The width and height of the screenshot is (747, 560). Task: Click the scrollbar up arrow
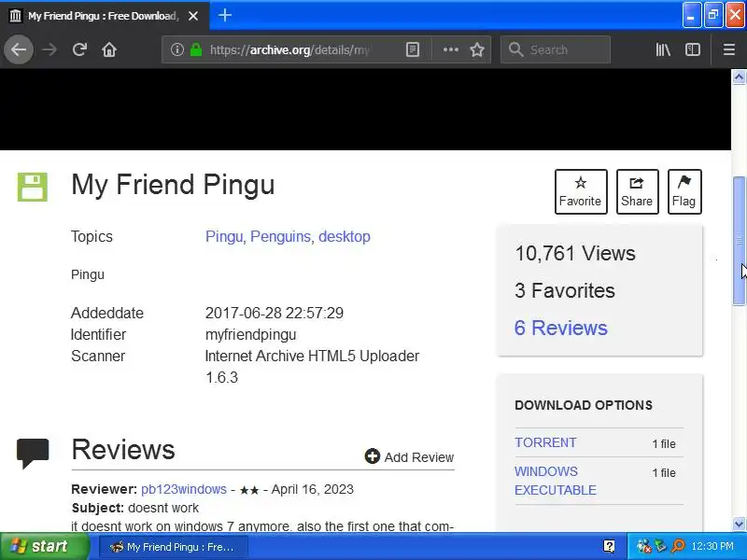(x=739, y=77)
